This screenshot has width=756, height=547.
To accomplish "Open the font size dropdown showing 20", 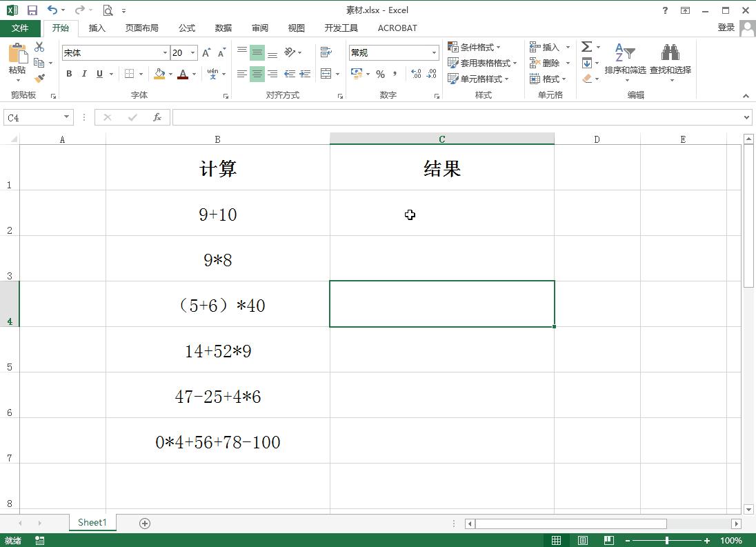I will point(193,52).
